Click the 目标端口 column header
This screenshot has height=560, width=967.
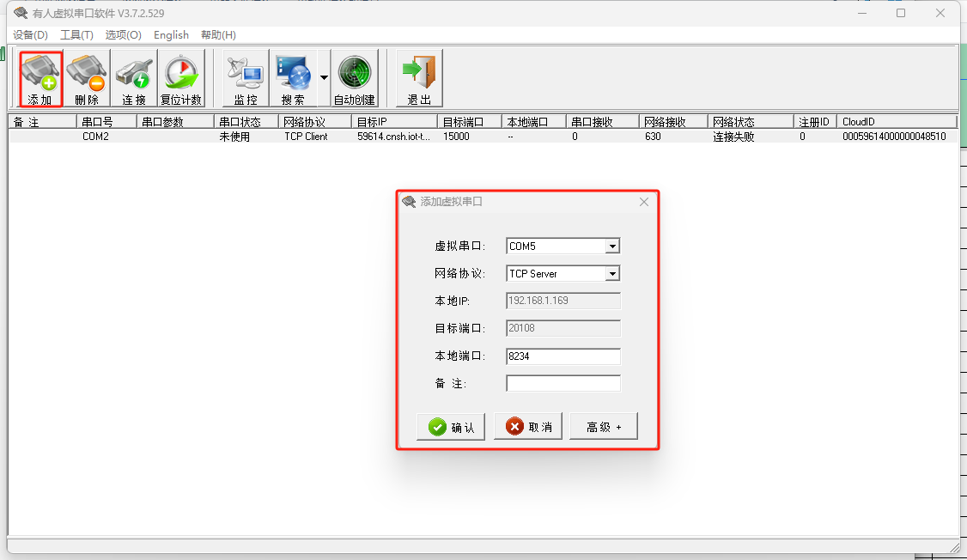pos(469,121)
